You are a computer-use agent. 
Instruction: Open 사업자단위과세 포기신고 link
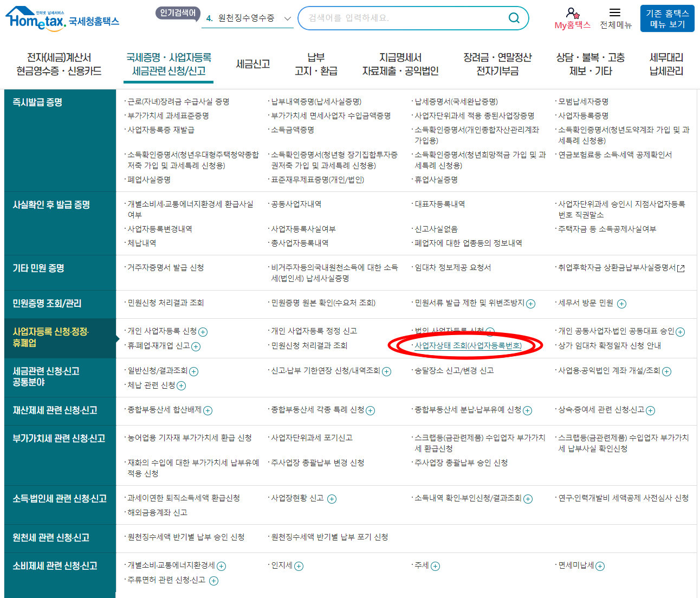[x=312, y=438]
